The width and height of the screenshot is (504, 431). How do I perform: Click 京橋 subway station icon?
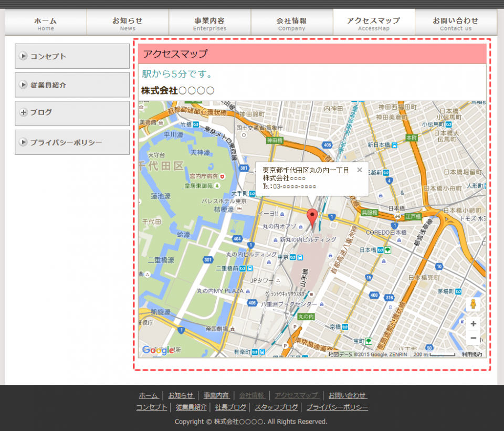click(x=345, y=327)
